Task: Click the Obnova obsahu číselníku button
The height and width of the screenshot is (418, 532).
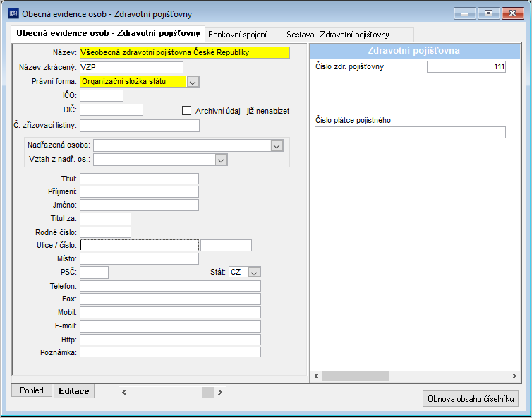Action: click(471, 399)
